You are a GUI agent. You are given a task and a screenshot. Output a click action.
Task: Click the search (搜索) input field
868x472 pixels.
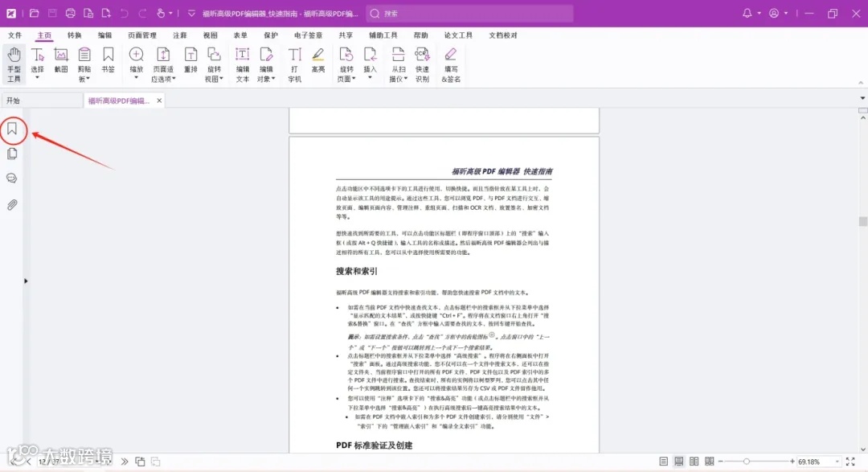tap(469, 14)
